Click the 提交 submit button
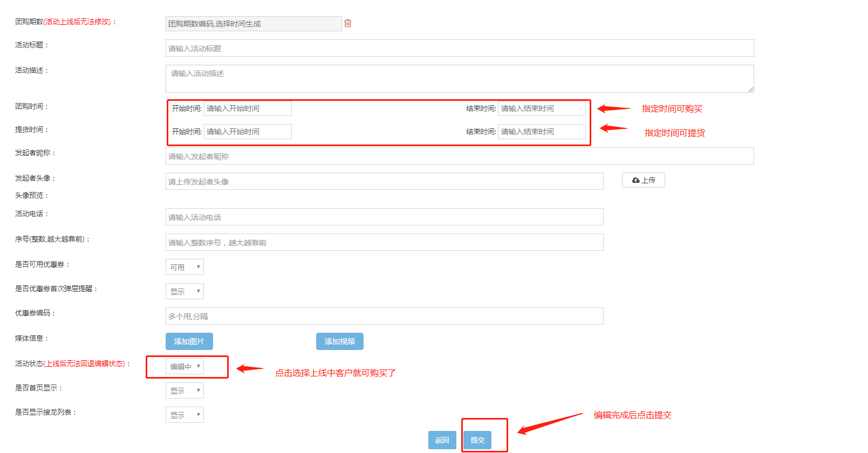Image resolution: width=868 pixels, height=453 pixels. (477, 440)
